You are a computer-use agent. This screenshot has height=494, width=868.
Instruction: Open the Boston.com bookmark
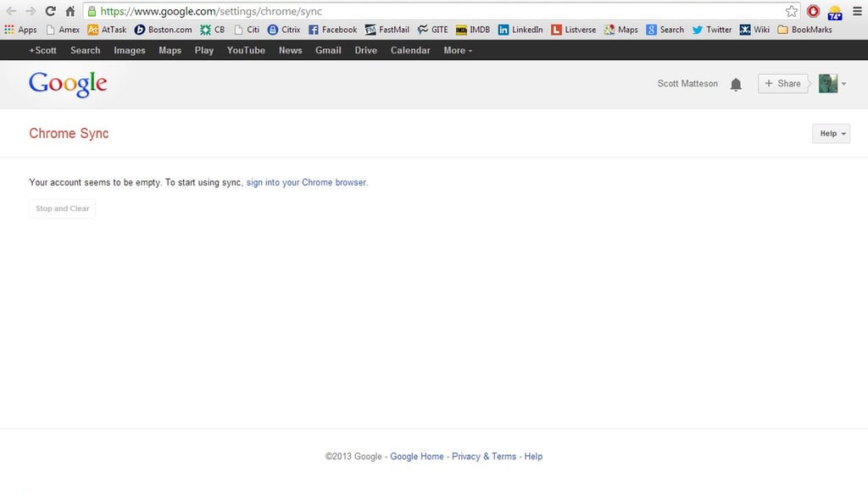click(164, 30)
